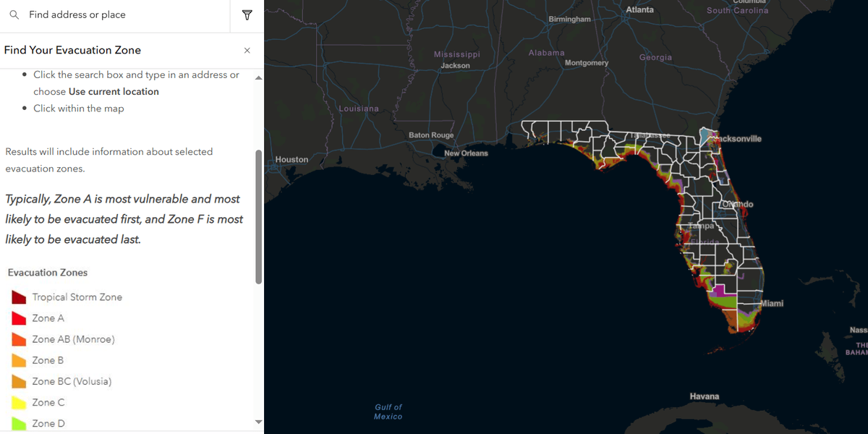The image size is (868, 434).
Task: Click the Zone C yellow swatch
Action: 19,402
